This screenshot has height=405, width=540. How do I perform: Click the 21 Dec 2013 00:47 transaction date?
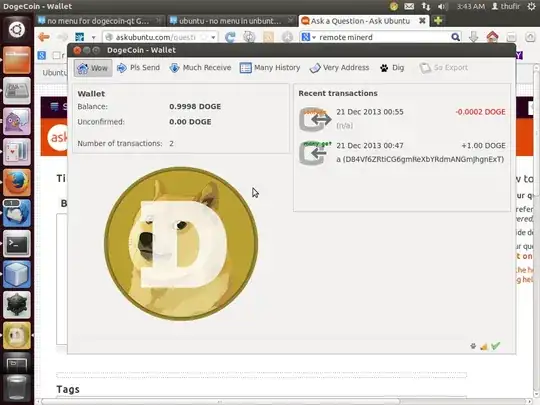[x=370, y=146]
